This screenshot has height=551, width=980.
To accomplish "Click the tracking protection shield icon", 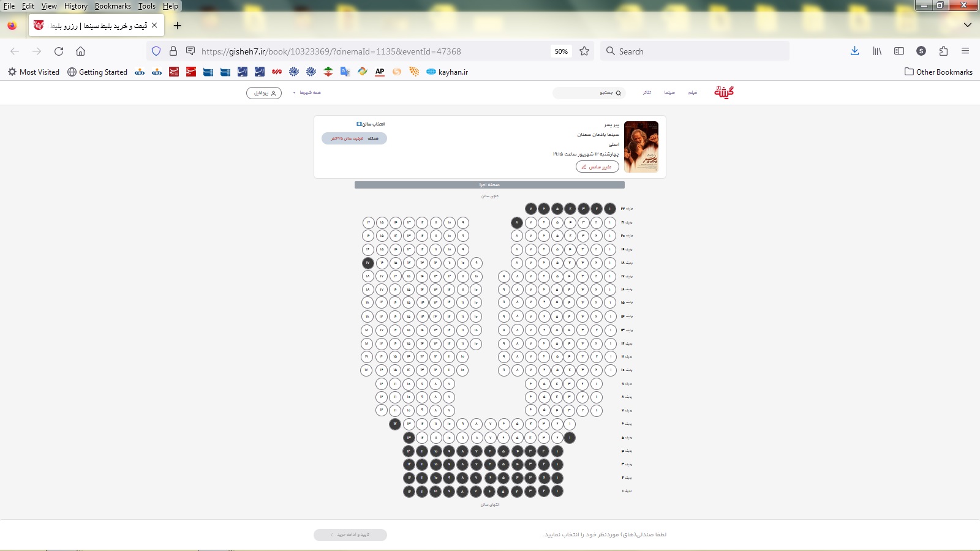I will pos(156,51).
